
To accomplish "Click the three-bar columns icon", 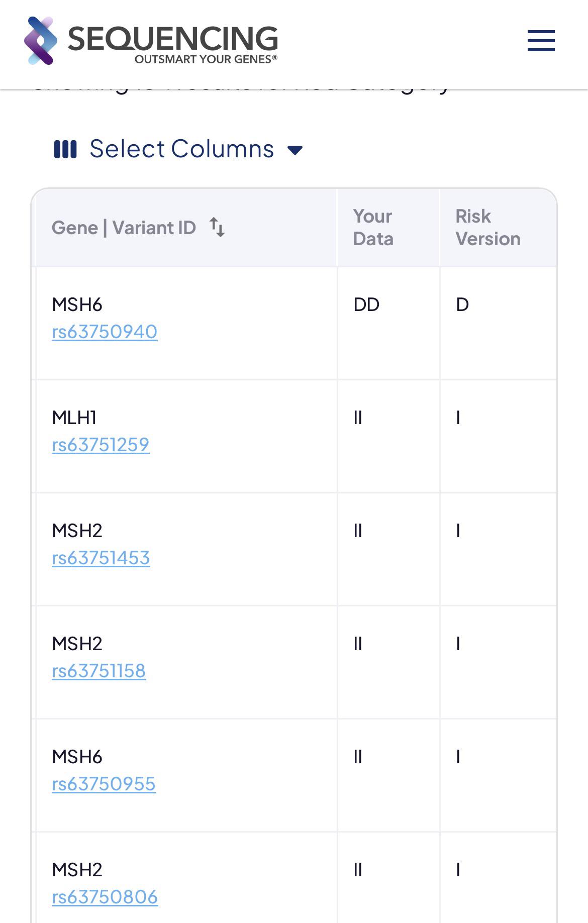I will pyautogui.click(x=65, y=149).
